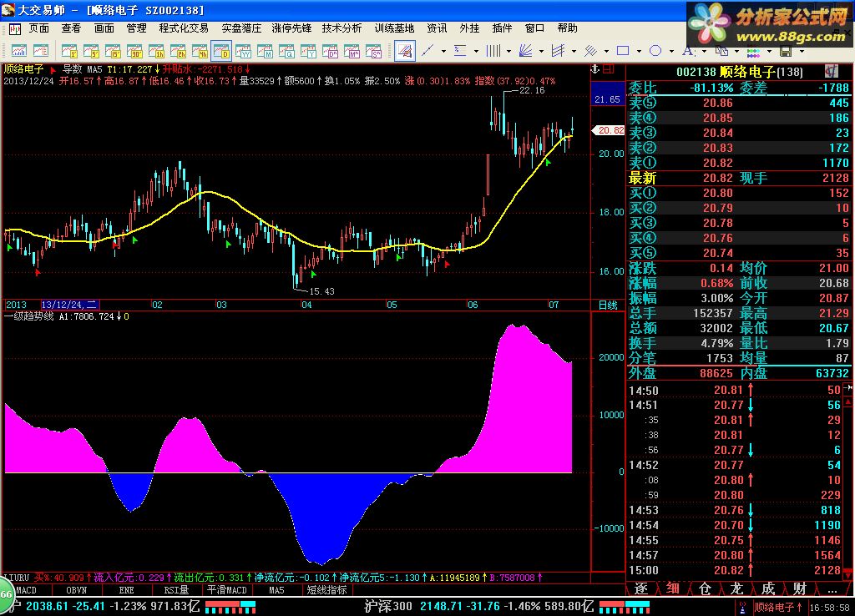Screen dimensions: 855x616
Task: Select the text annotation tool
Action: (688, 51)
